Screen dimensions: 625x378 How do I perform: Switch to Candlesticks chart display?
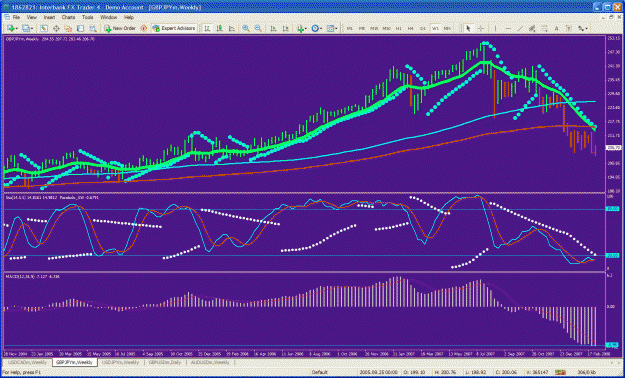pyautogui.click(x=219, y=28)
